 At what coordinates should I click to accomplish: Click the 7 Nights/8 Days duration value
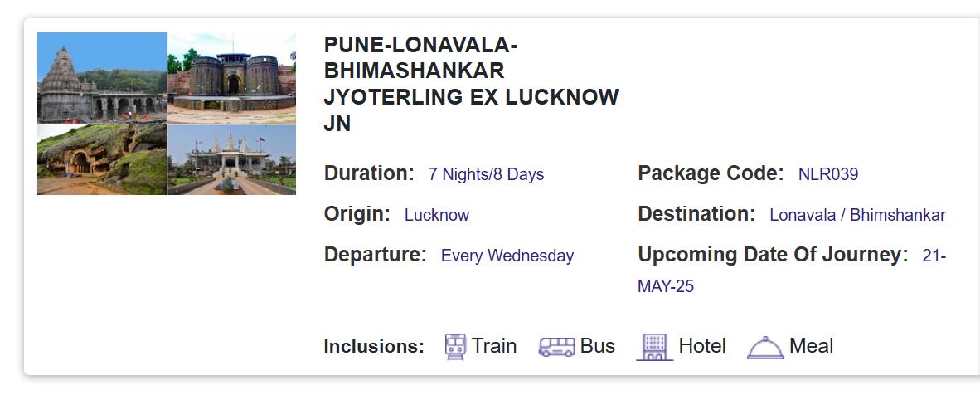coord(486,175)
